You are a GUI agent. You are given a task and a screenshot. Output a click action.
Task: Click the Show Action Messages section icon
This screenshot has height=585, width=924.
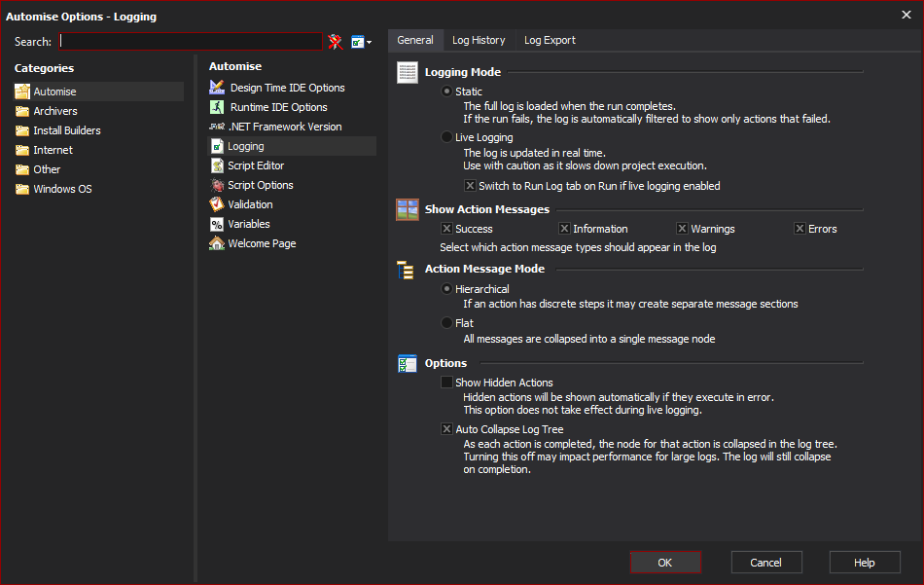point(408,210)
